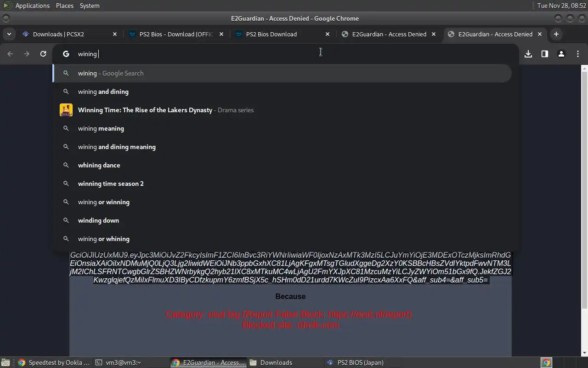Click the blocked URL encoded text
The width and height of the screenshot is (588, 368).
pyautogui.click(x=290, y=267)
